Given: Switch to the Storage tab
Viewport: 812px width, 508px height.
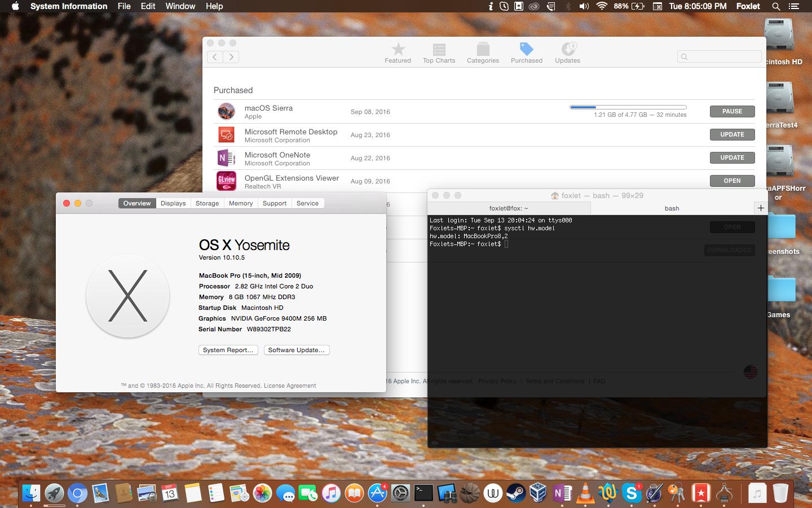Looking at the screenshot, I should 207,203.
